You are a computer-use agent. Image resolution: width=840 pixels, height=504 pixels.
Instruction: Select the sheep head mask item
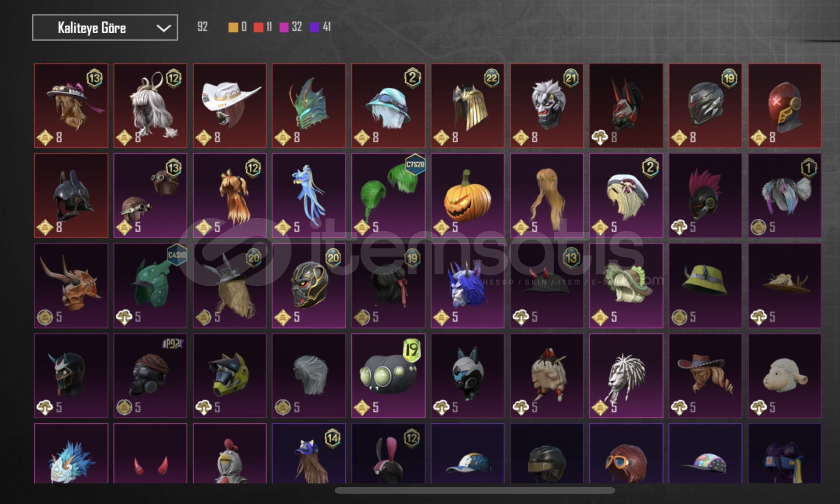785,376
